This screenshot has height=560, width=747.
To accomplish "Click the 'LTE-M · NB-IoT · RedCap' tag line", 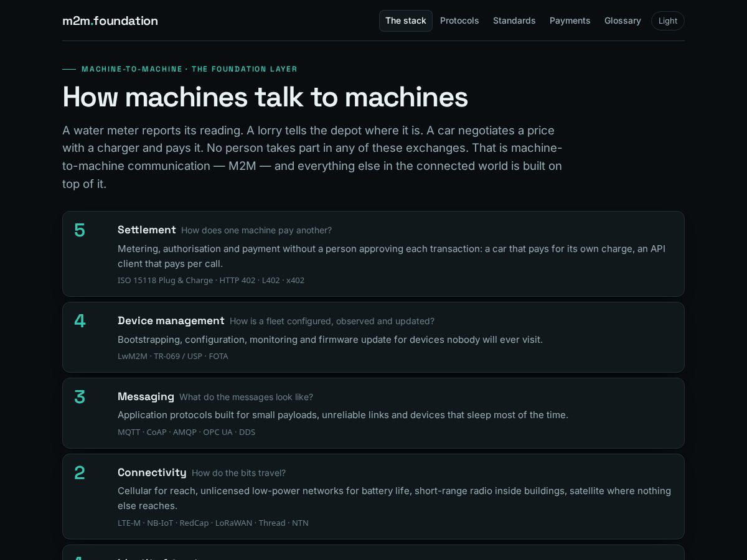I will click(213, 523).
